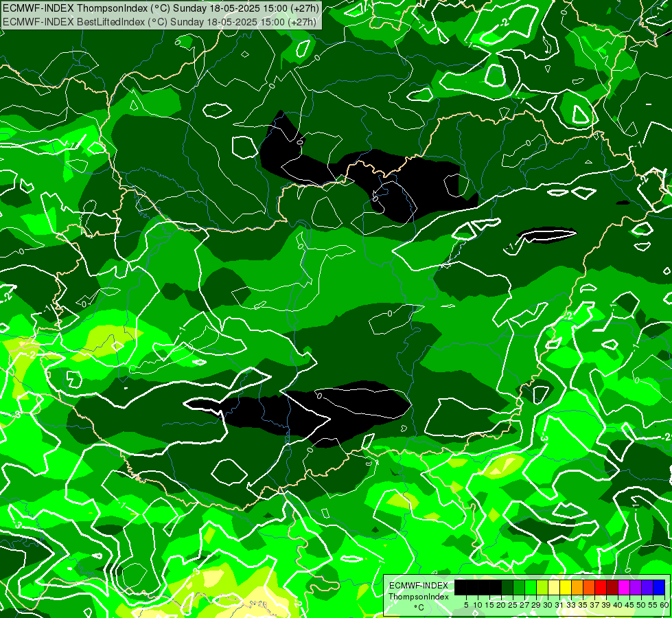The height and width of the screenshot is (618, 672).
Task: Click the legend tick label 39
Action: 606,605
